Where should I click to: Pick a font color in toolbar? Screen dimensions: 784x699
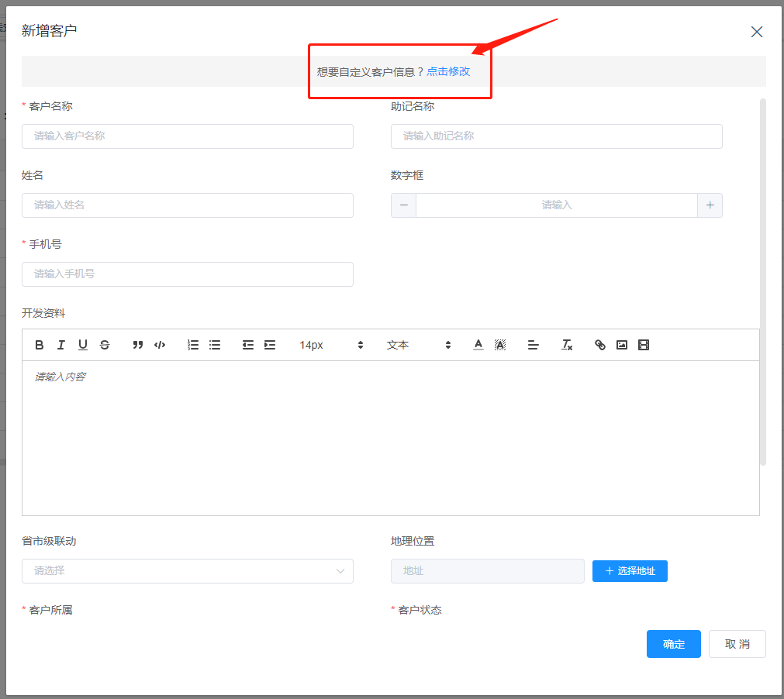pyautogui.click(x=478, y=345)
